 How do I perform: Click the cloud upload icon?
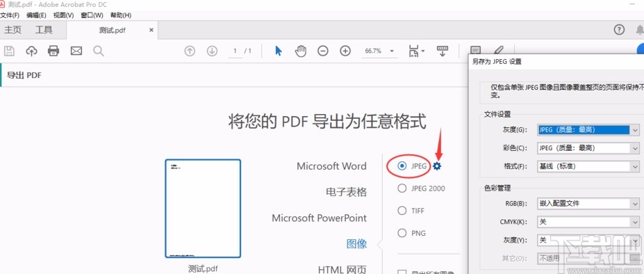pos(32,51)
